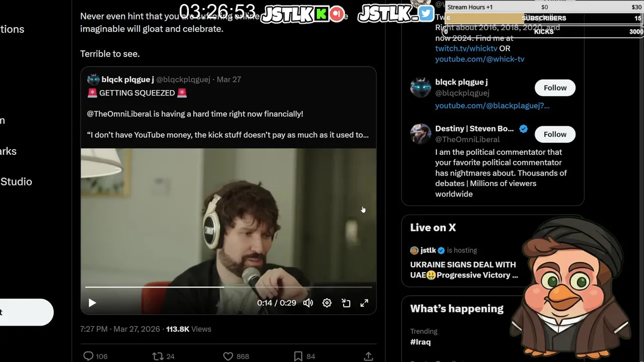The width and height of the screenshot is (644, 362).
Task: Open twitch.tv/whicktv link
Action: 466,48
